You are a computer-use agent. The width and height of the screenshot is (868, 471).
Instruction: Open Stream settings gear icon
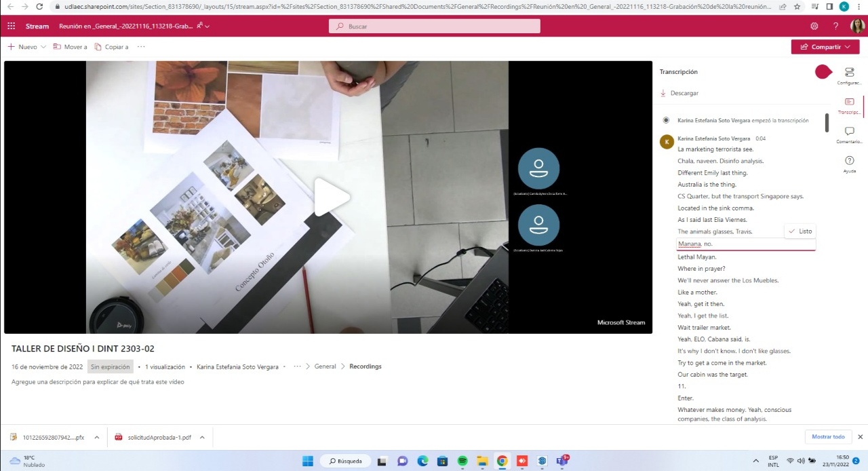click(814, 26)
